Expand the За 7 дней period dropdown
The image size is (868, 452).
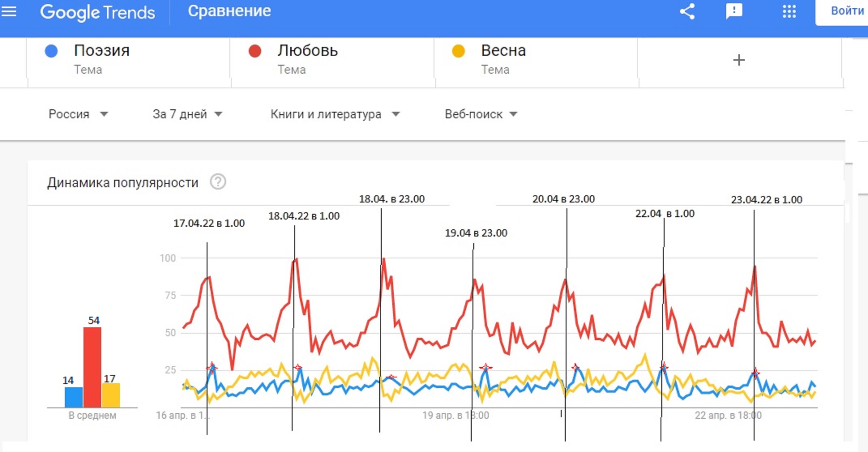tap(187, 114)
